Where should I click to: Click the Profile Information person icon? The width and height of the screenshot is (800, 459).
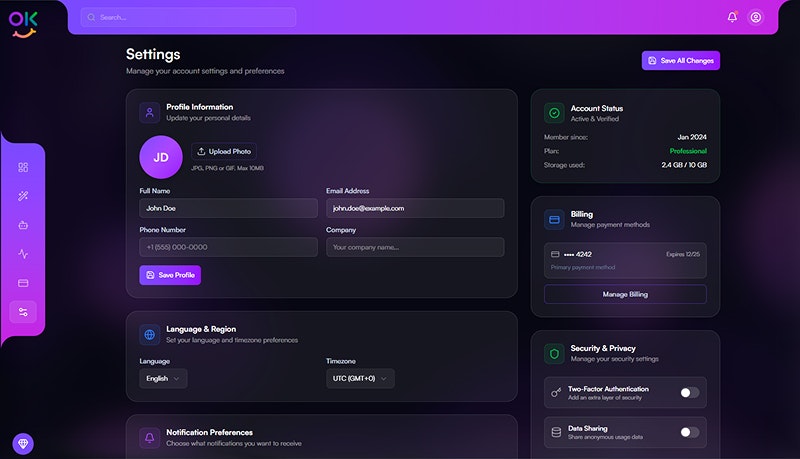(149, 113)
